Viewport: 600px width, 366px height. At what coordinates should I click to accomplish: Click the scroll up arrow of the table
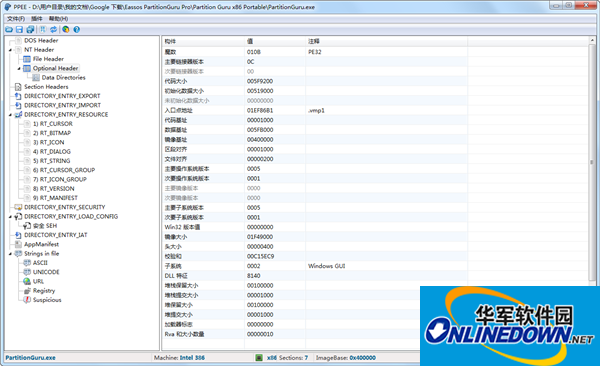592,40
